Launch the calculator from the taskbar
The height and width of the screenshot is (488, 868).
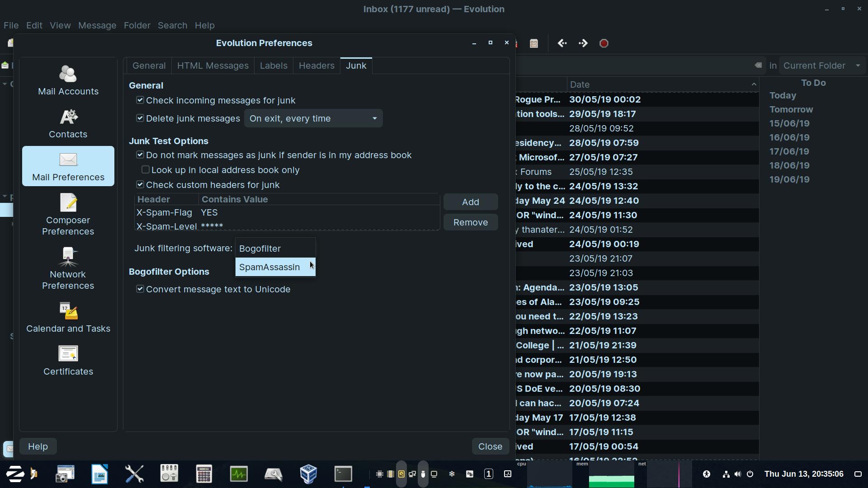tap(204, 474)
